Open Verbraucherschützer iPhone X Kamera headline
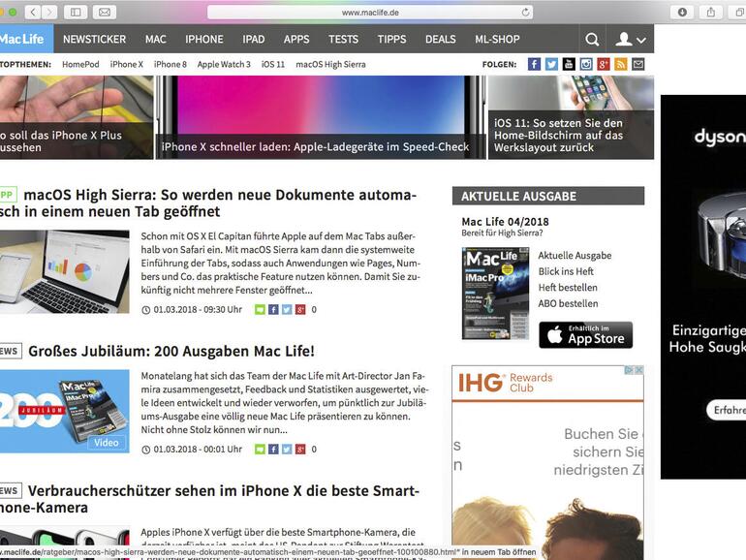 (x=209, y=499)
